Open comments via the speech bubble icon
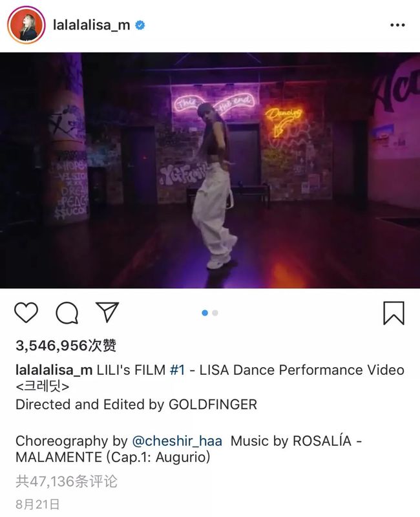The image size is (420, 517). pyautogui.click(x=67, y=313)
